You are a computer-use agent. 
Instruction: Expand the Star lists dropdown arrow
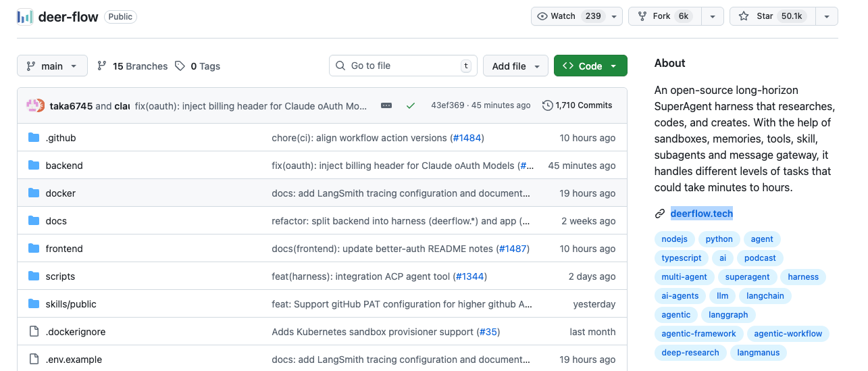pyautogui.click(x=827, y=16)
